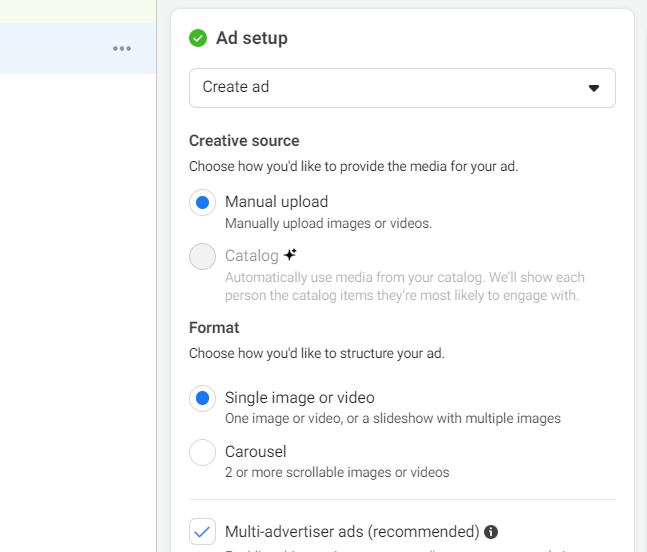Open the Create ad combo box
The width and height of the screenshot is (647, 552).
click(402, 88)
